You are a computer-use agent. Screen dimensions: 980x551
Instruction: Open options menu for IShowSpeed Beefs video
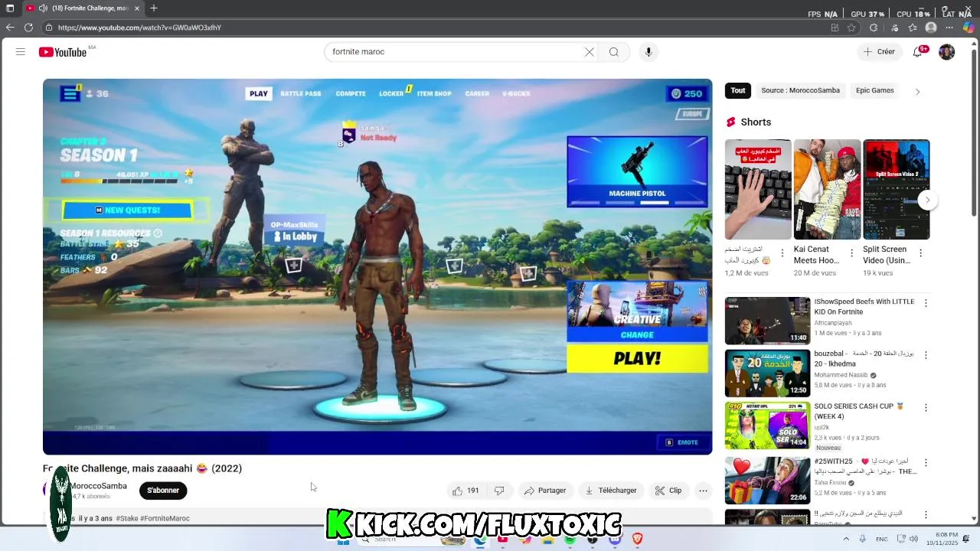click(x=926, y=303)
